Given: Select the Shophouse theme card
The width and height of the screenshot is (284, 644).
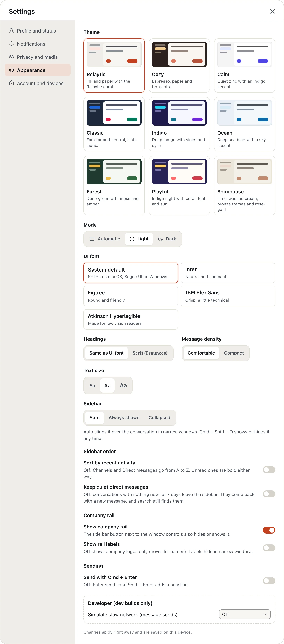Looking at the screenshot, I should coord(245,186).
